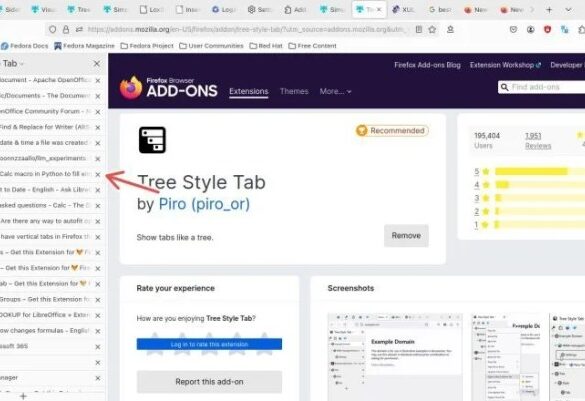Viewport: 585px width, 401px height.
Task: Open the 1,951 Reviews link
Action: coord(538,141)
